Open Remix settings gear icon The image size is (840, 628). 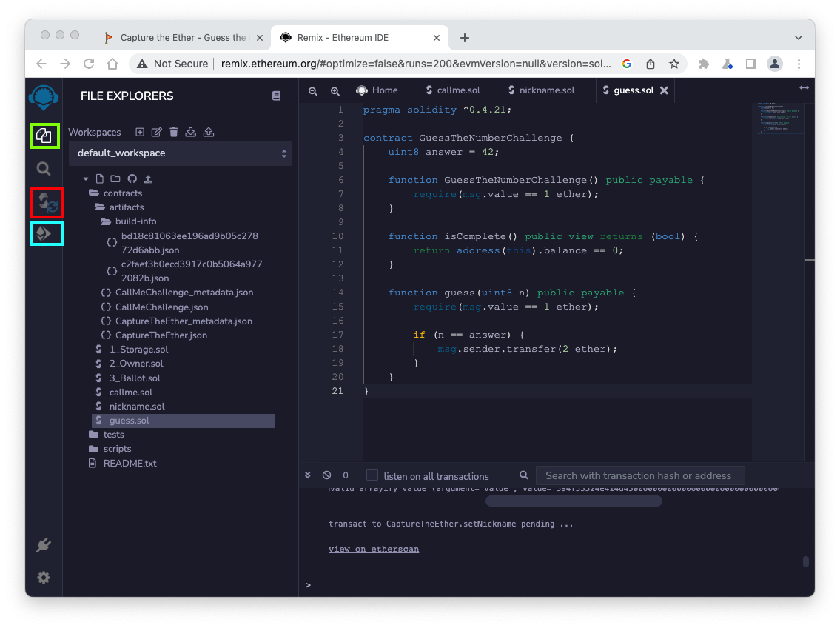(44, 578)
